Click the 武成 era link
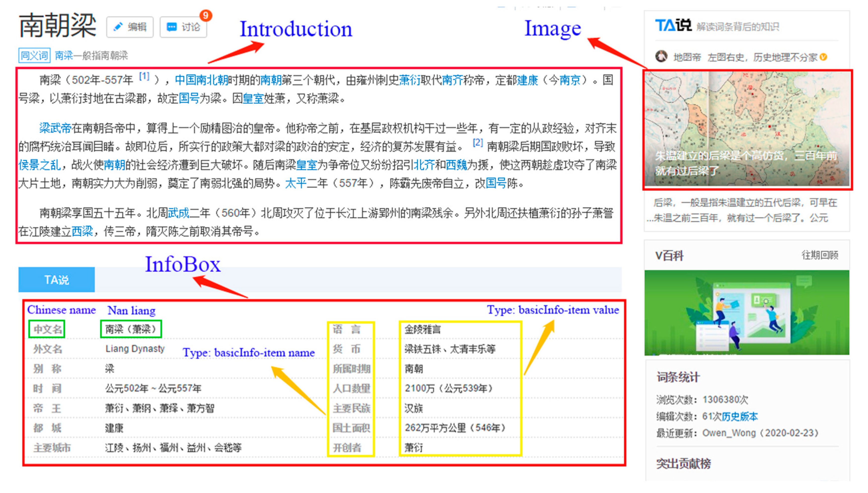Screen dimensions: 868x493 [178, 213]
